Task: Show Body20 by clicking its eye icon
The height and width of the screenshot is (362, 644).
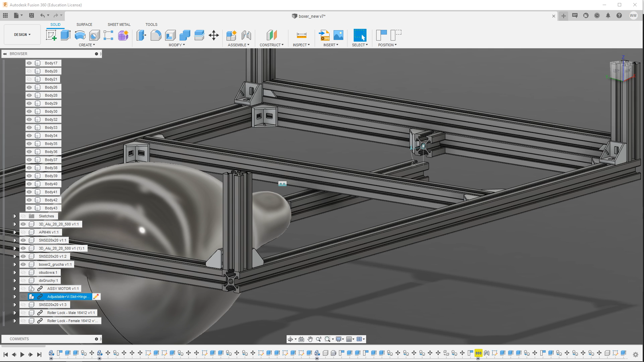Action: tap(30, 71)
